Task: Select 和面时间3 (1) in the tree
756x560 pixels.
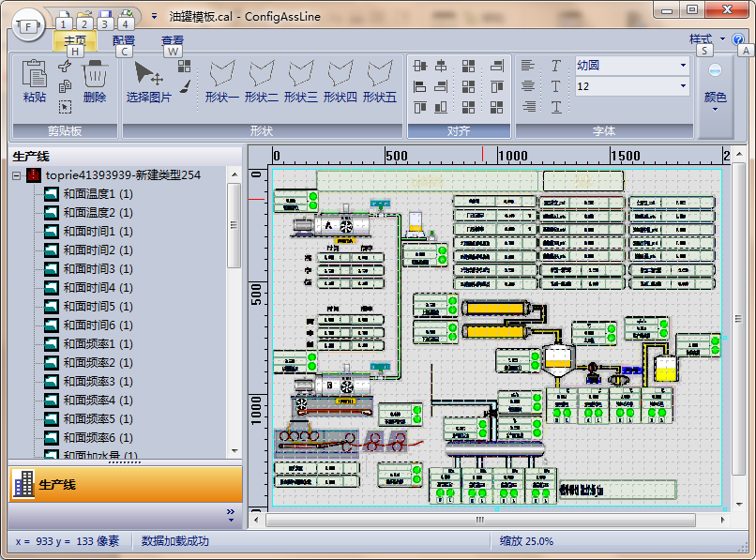Action: pos(98,269)
